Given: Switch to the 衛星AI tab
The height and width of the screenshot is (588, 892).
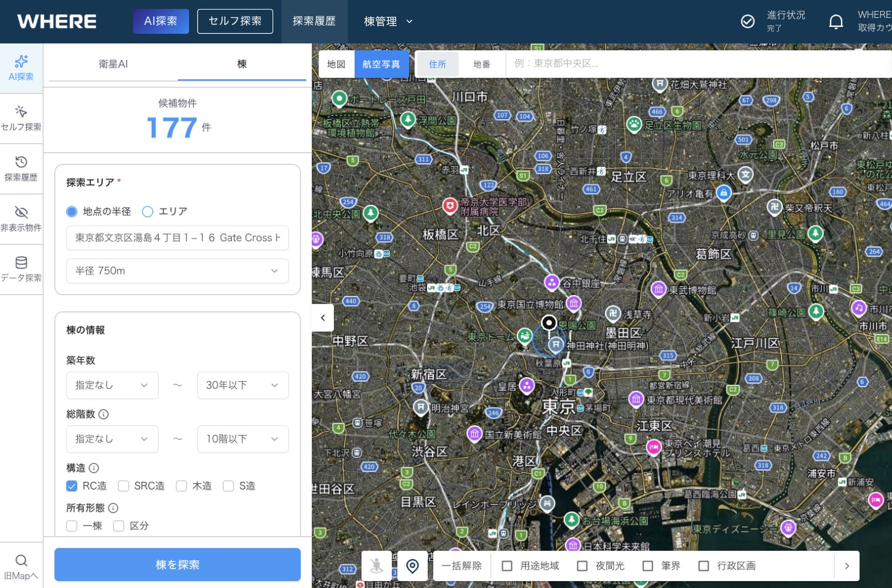Looking at the screenshot, I should tap(113, 64).
